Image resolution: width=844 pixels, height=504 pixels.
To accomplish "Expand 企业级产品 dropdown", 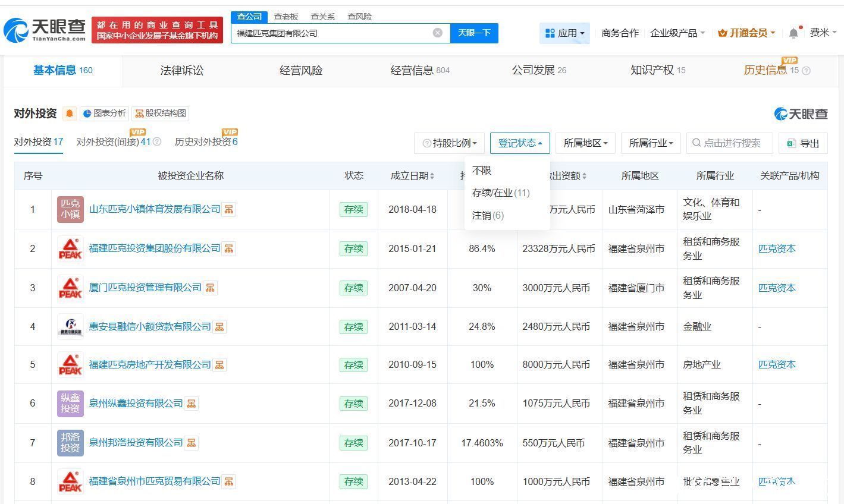I will pos(677,33).
